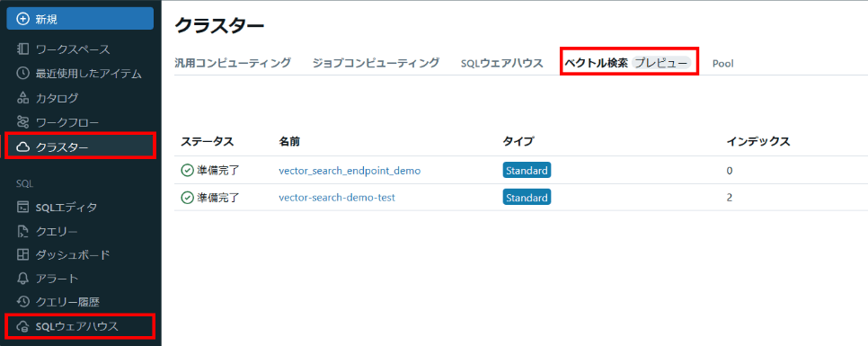Screen dimensions: 868x346
Task: Create a new item with 新規 button
Action: [x=80, y=20]
